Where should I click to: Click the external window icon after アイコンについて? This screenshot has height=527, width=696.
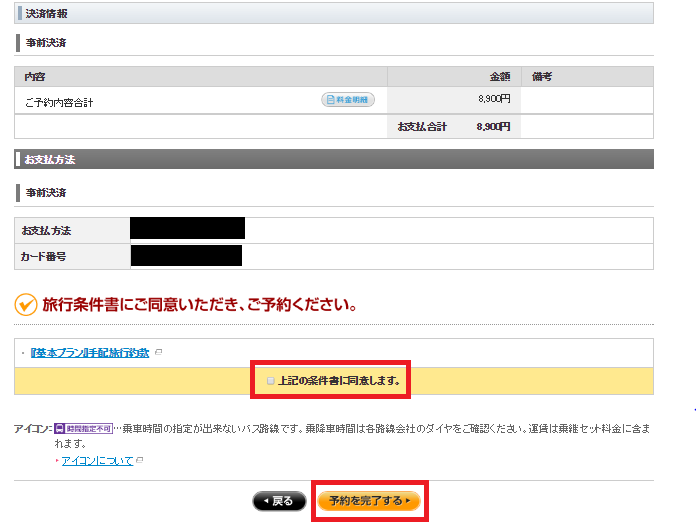point(139,461)
